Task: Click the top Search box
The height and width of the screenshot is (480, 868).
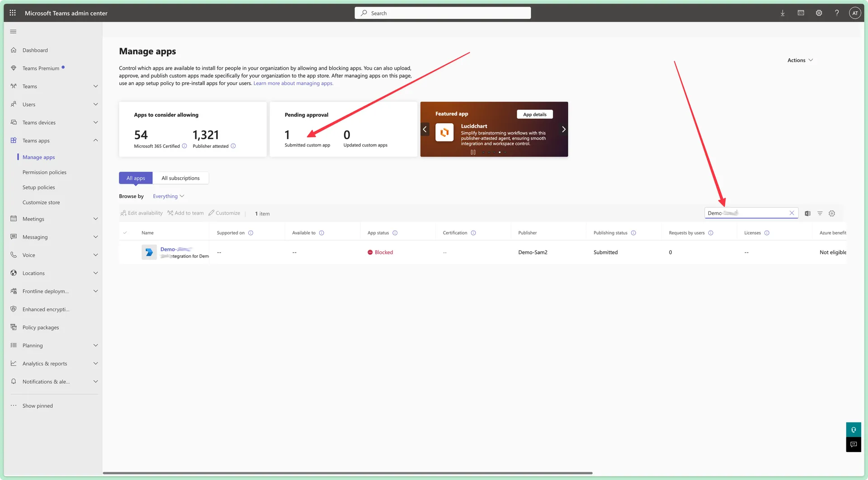Action: 443,13
